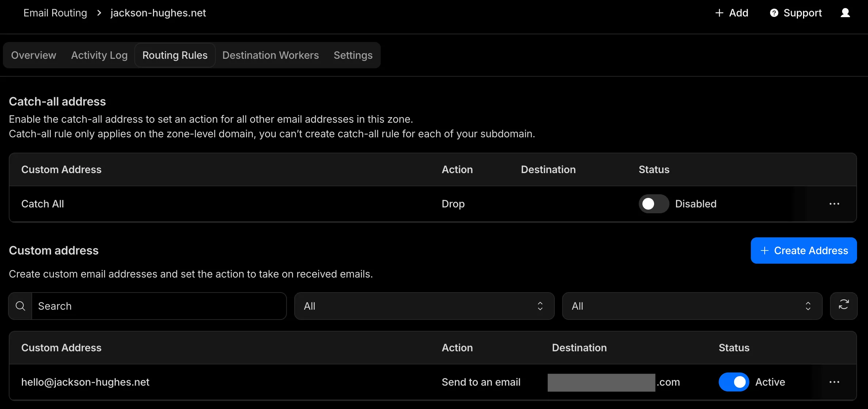Enable the Catch All toggle
The image size is (868, 409).
click(x=653, y=204)
